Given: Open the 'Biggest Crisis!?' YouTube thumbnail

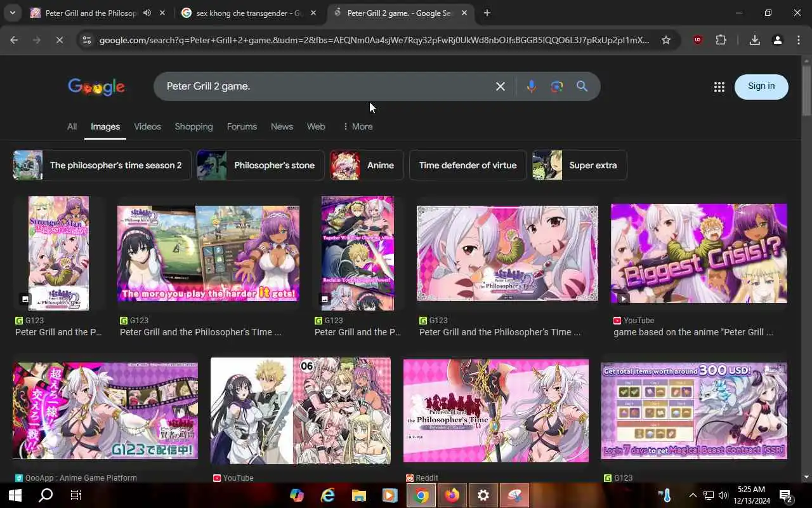Looking at the screenshot, I should pyautogui.click(x=698, y=253).
